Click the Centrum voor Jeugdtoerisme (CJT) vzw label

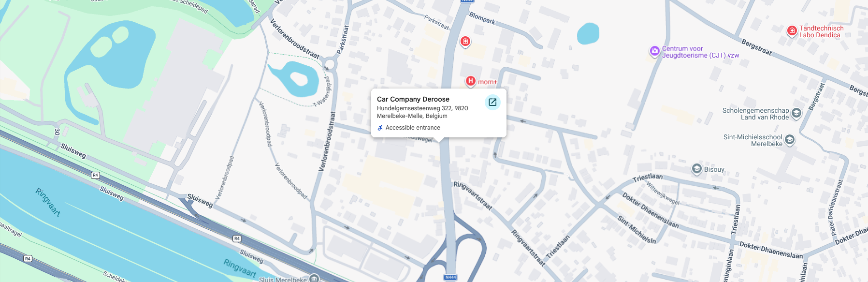click(700, 52)
